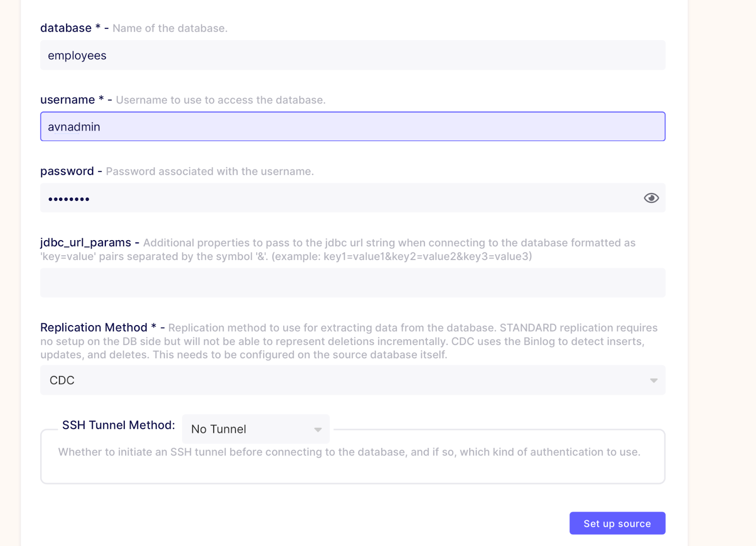Click the password label
Image resolution: width=756 pixels, height=546 pixels.
[x=67, y=171]
